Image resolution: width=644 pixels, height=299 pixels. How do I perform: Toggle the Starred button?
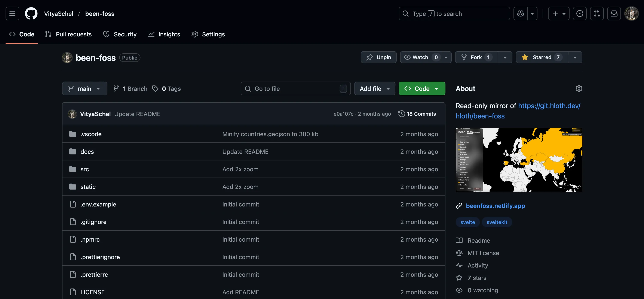pyautogui.click(x=542, y=57)
